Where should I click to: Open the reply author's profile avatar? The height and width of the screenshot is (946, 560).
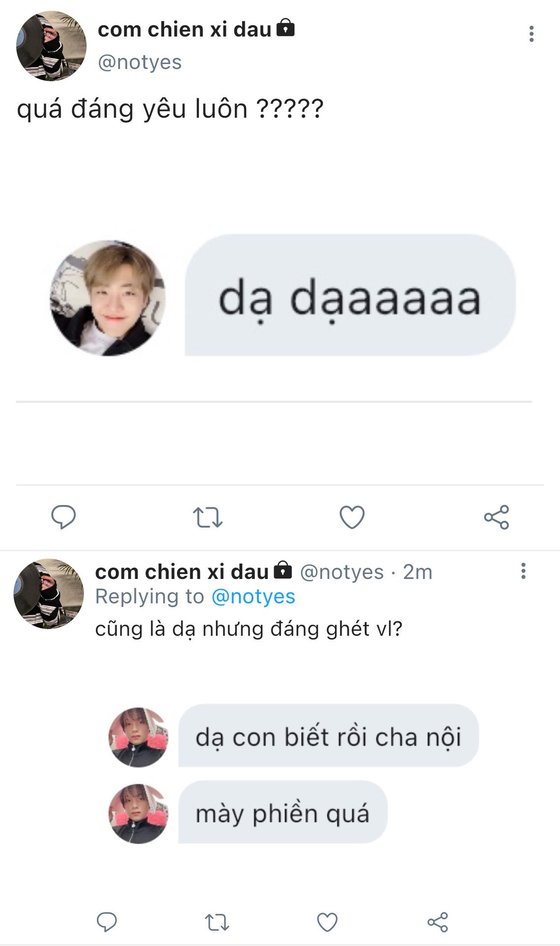pos(48,594)
